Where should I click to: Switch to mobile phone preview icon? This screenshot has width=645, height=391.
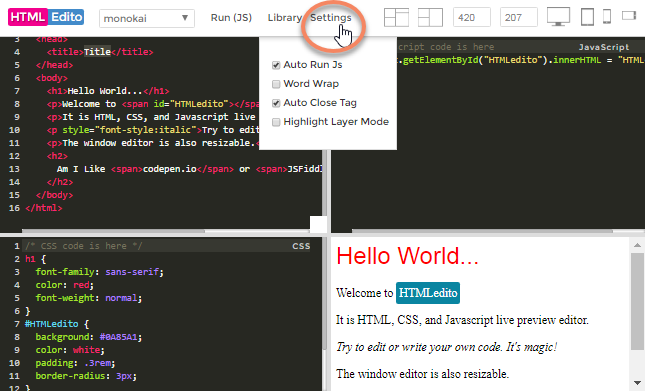[x=607, y=17]
